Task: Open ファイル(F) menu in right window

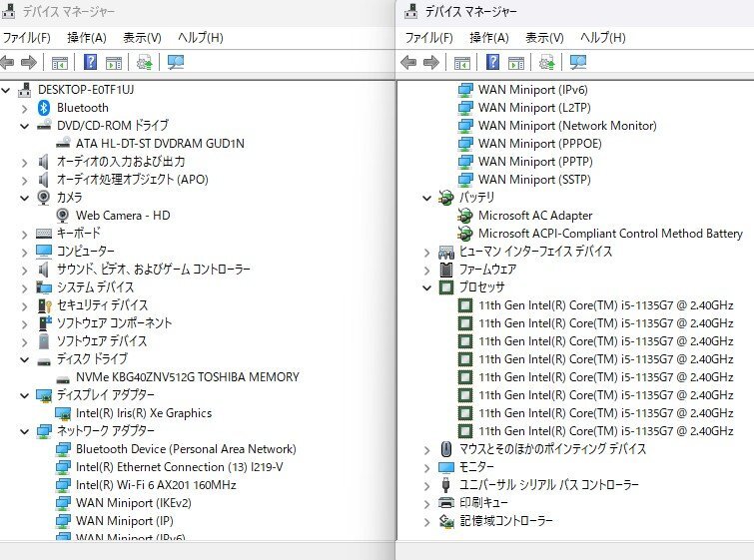Action: point(429,38)
